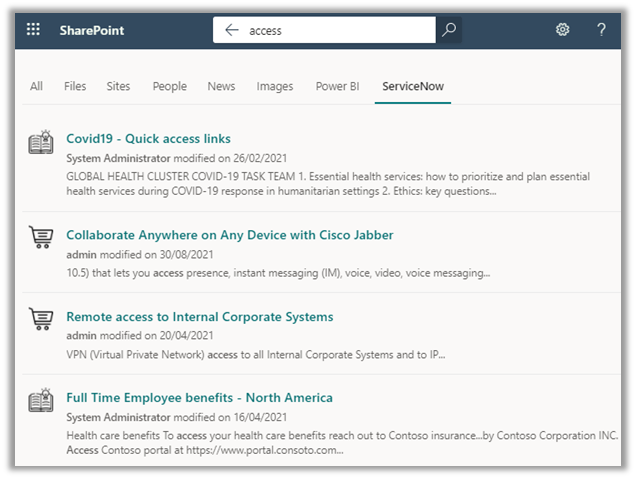Viewport: 636px width, 479px height.
Task: Switch to the Files tab
Action: point(75,86)
